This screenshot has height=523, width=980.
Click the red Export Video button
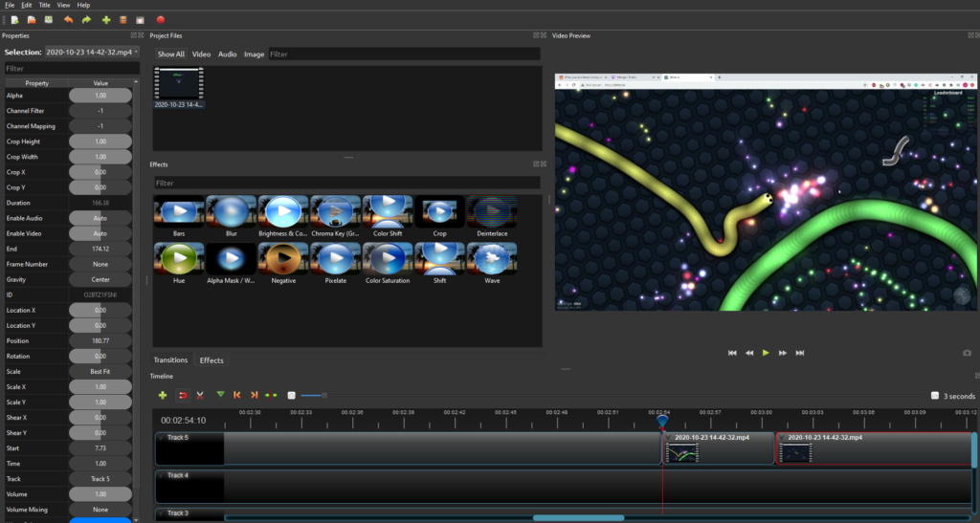161,19
